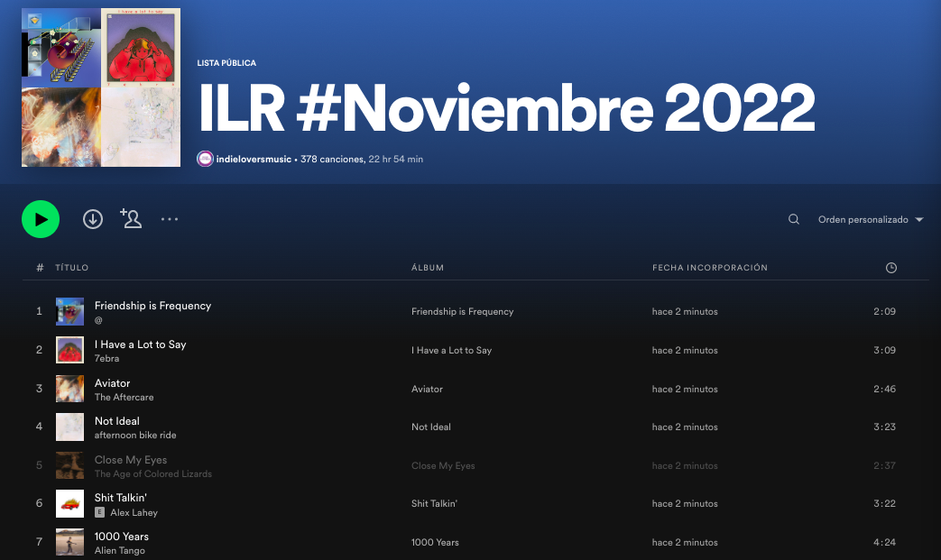Click the ILR #Noviembre 2022 title
The width and height of the screenshot is (941, 560).
506,108
